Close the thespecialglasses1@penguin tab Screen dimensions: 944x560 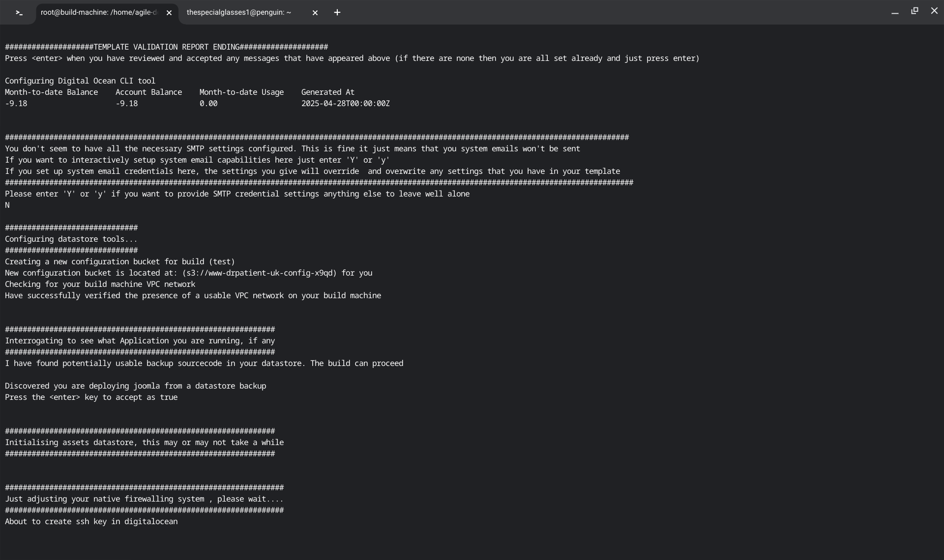click(x=315, y=13)
